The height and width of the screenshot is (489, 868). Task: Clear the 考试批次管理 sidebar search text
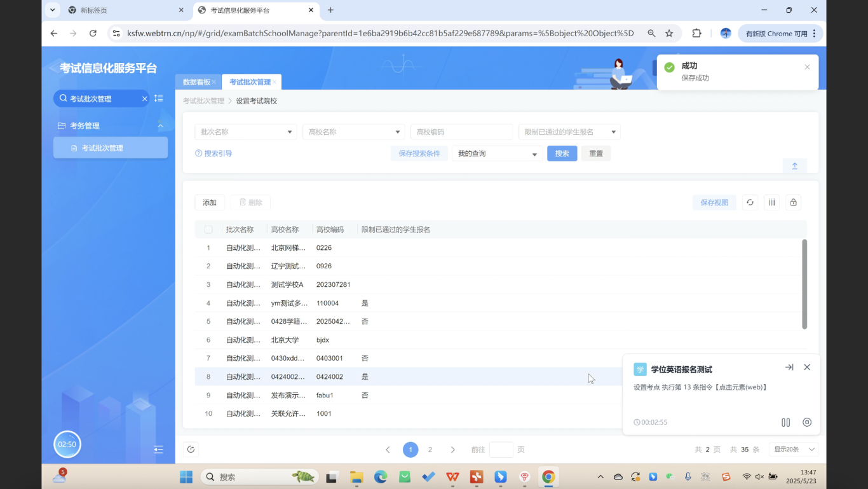pyautogui.click(x=144, y=99)
